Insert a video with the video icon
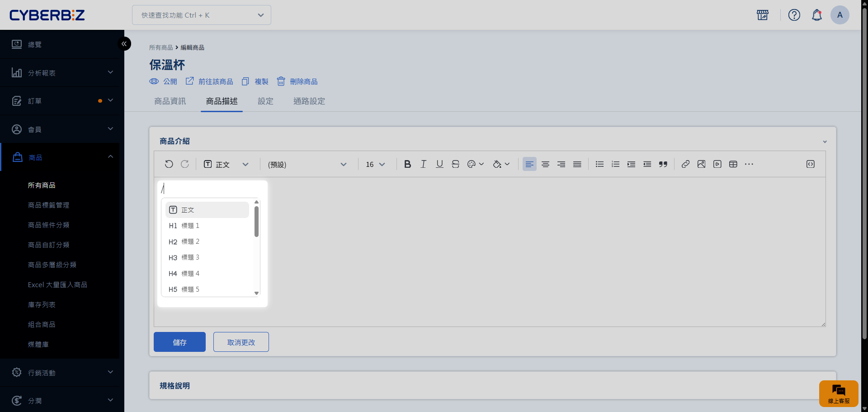Image resolution: width=868 pixels, height=412 pixels. coord(717,164)
